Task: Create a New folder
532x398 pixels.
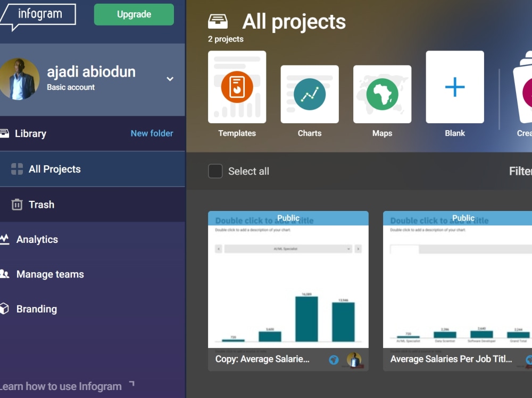Action: coord(152,133)
